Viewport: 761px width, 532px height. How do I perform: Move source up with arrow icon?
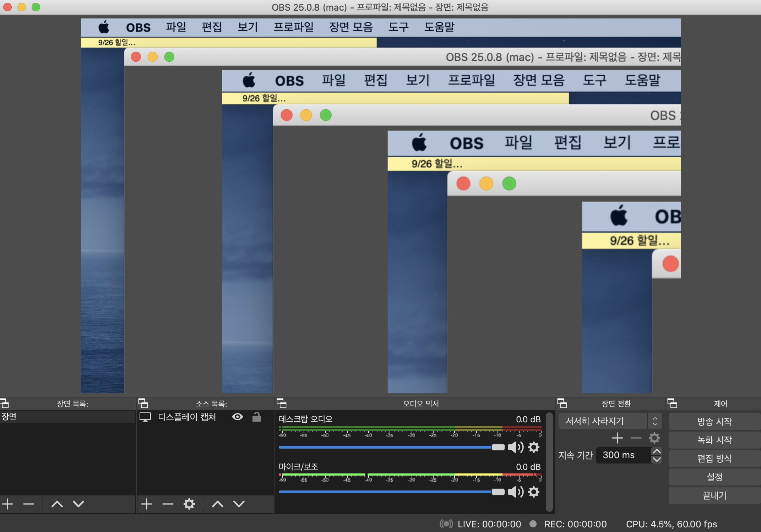pos(218,504)
